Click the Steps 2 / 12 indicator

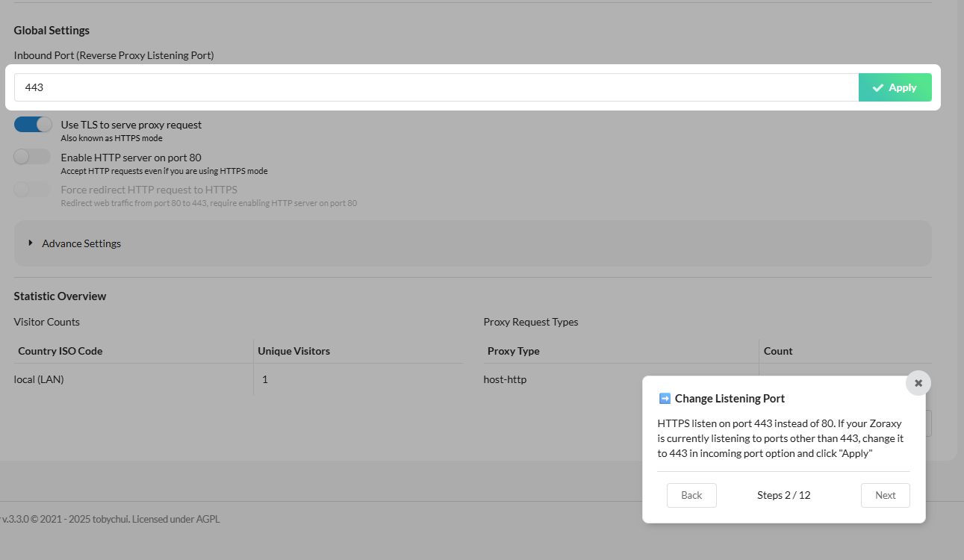coord(783,495)
